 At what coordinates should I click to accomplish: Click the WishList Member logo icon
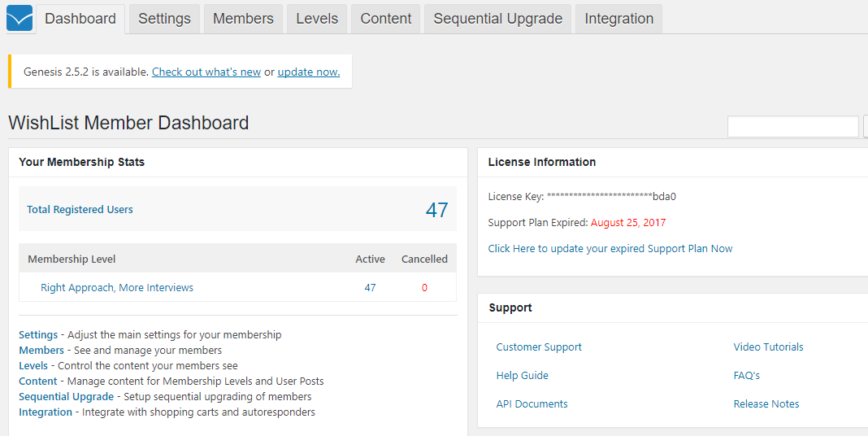tap(20, 18)
